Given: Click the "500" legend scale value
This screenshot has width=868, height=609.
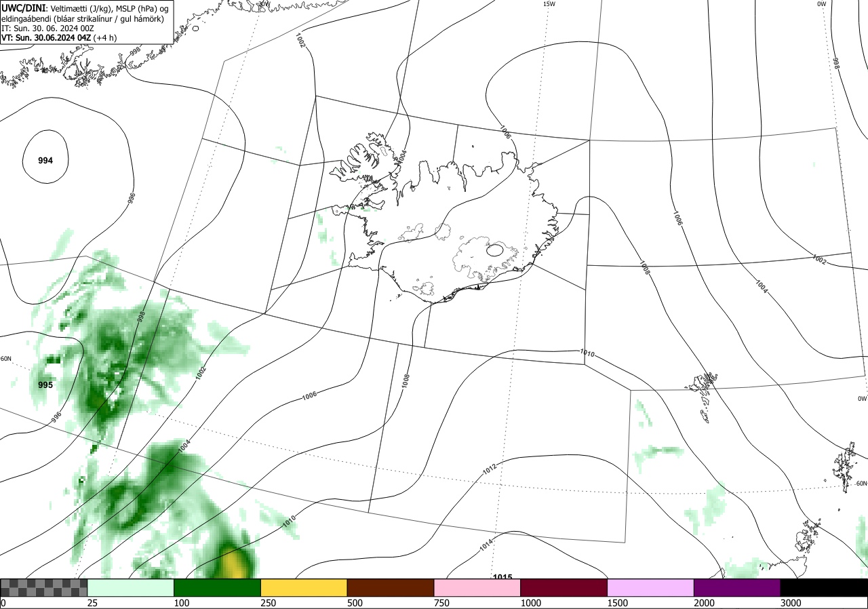Looking at the screenshot, I should [x=355, y=603].
